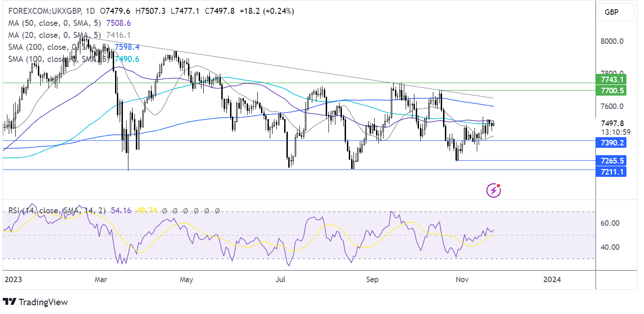The image size is (644, 314).
Task: Click the current price label 7497.8
Action: click(x=613, y=123)
